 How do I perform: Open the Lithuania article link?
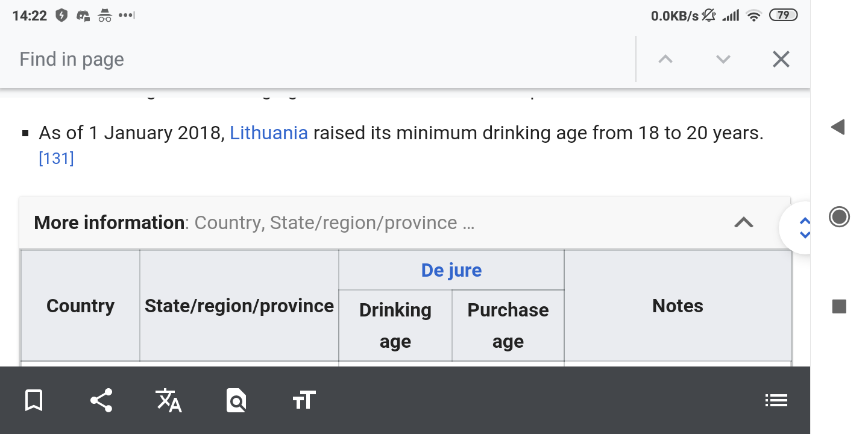[x=269, y=133]
